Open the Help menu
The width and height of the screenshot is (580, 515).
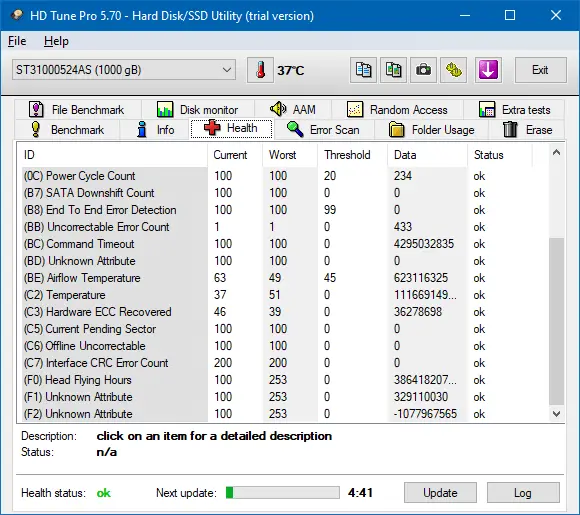coord(56,41)
